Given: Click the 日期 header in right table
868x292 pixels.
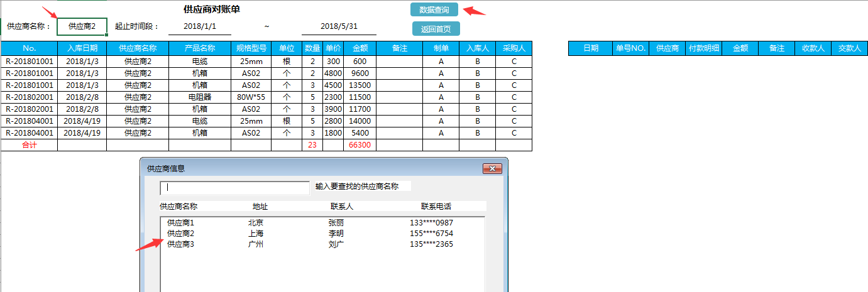Looking at the screenshot, I should click(591, 48).
